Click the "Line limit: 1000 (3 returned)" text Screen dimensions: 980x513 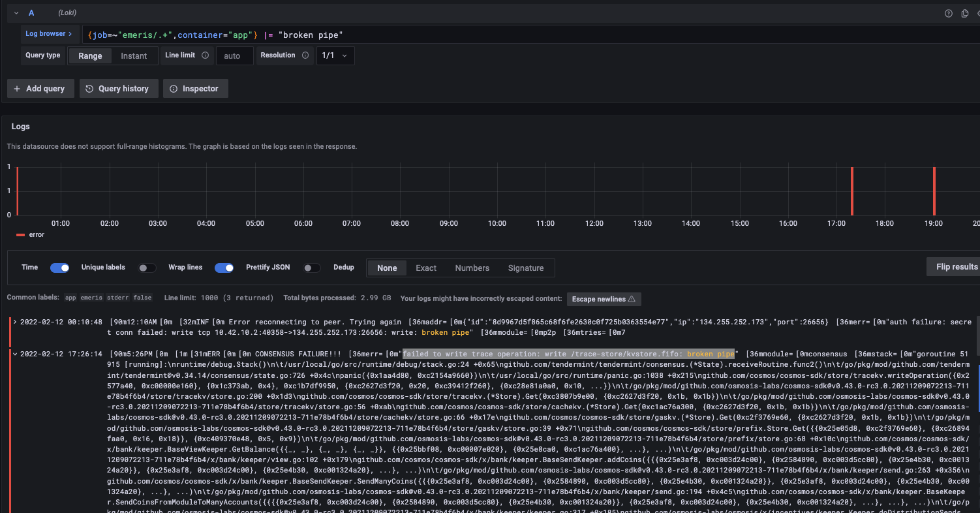click(219, 298)
